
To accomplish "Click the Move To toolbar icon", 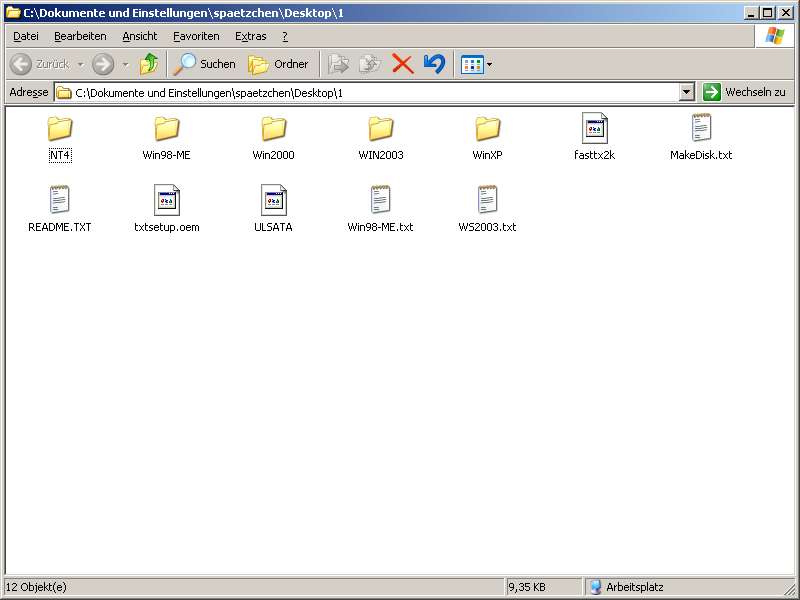I will click(338, 64).
